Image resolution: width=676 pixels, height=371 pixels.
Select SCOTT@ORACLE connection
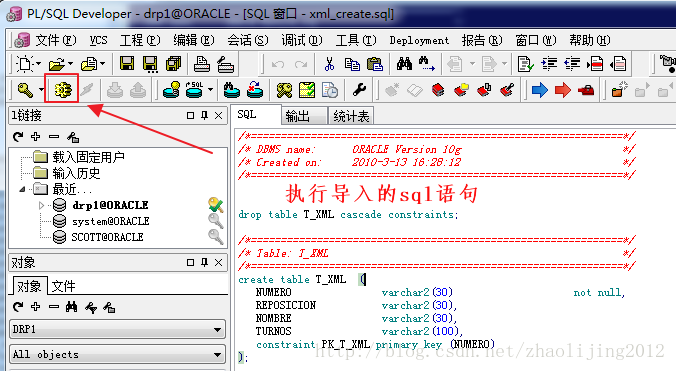(x=107, y=237)
